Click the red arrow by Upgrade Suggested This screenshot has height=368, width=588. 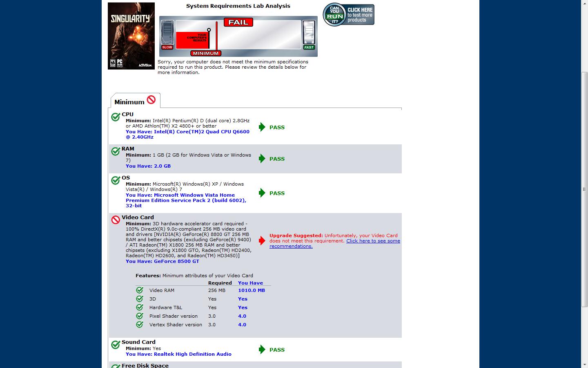[x=262, y=241]
